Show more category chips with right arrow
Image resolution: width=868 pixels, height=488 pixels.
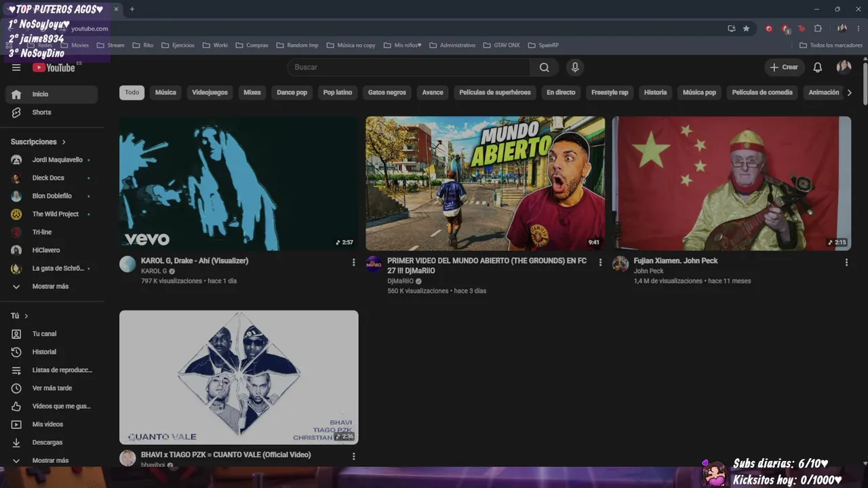(850, 93)
